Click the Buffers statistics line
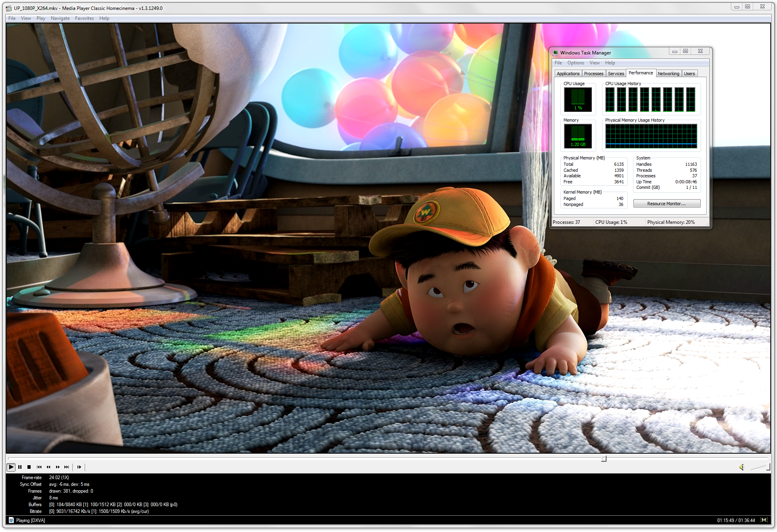 [x=113, y=505]
